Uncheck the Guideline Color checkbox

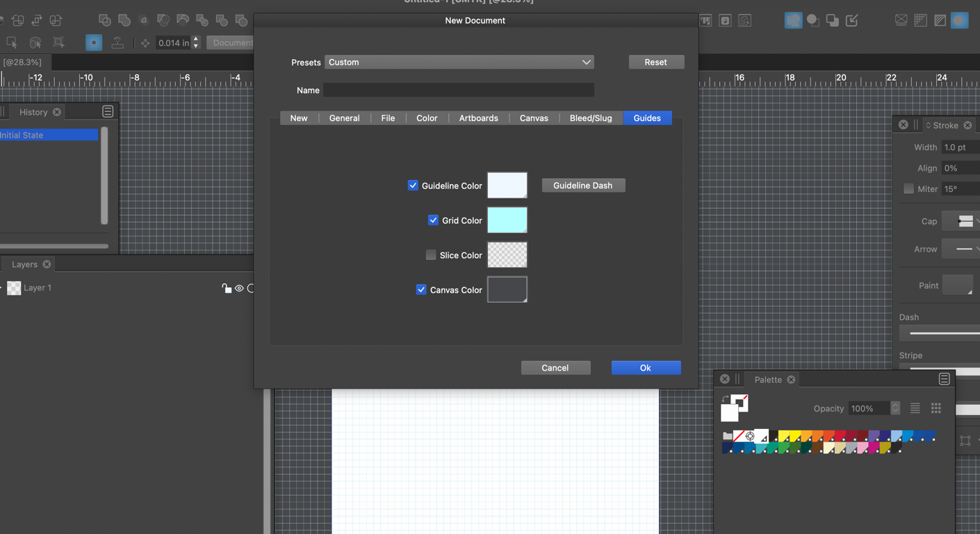point(413,186)
